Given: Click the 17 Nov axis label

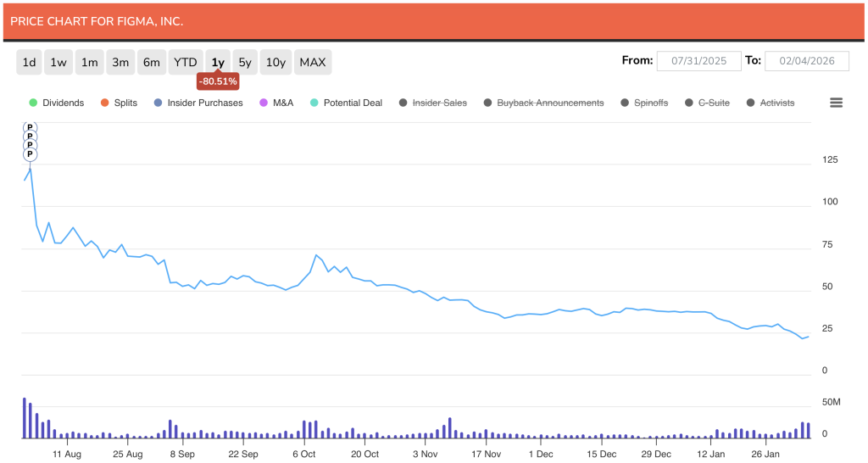Looking at the screenshot, I should pos(486,455).
